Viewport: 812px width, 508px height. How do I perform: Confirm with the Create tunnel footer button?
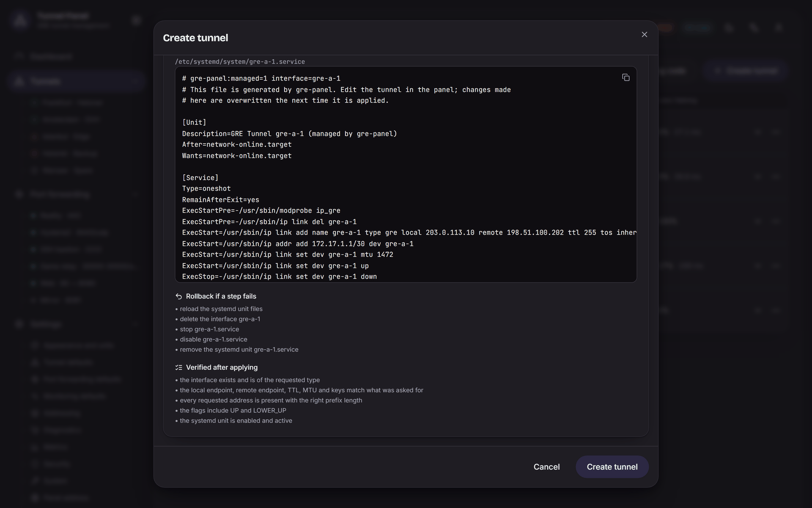612,467
